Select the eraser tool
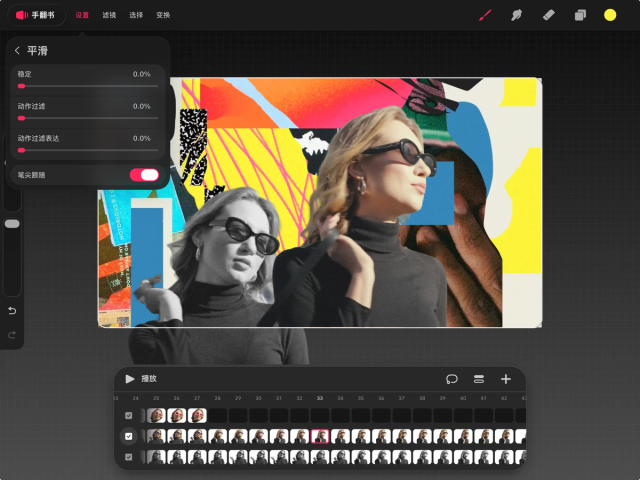640x480 pixels. coord(548,16)
